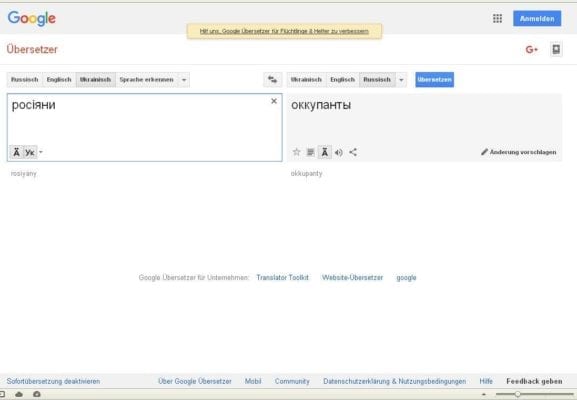Open more source languages dropdown
This screenshot has height=400, width=577.
184,79
